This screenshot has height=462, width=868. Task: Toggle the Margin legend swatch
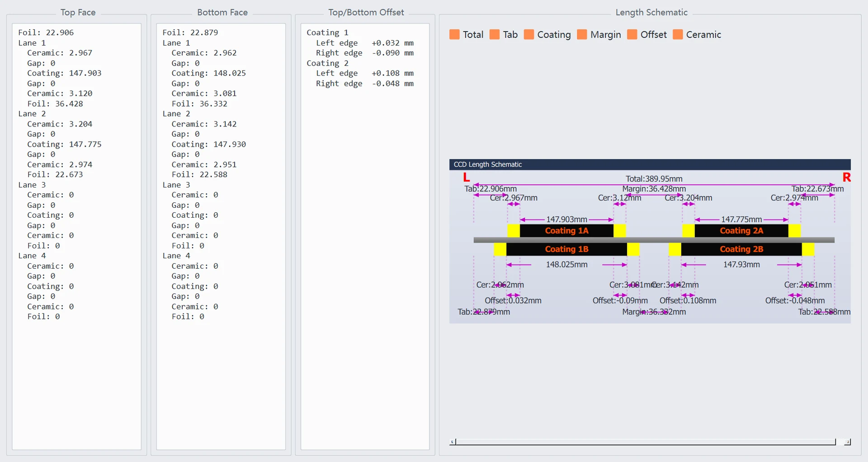coord(582,35)
